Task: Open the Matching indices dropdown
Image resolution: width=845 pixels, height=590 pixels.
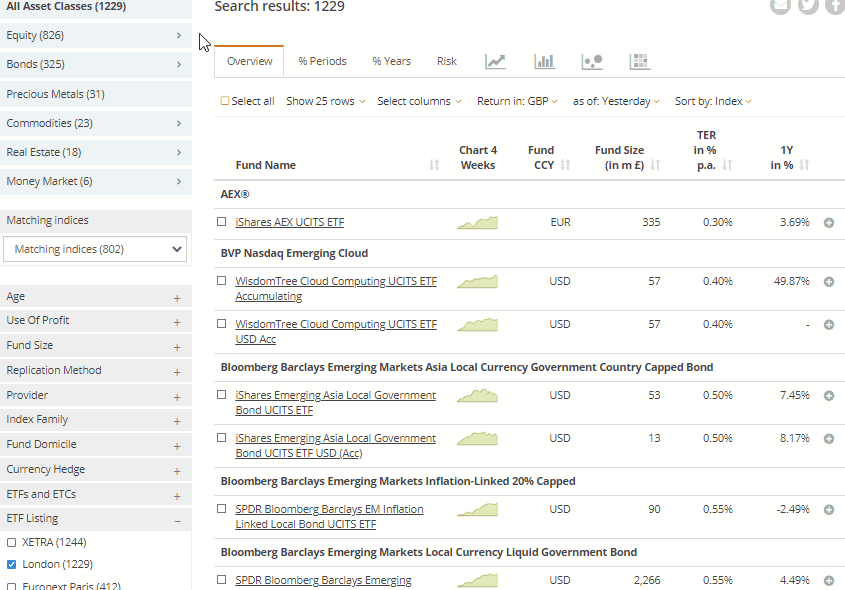Action: [x=95, y=249]
